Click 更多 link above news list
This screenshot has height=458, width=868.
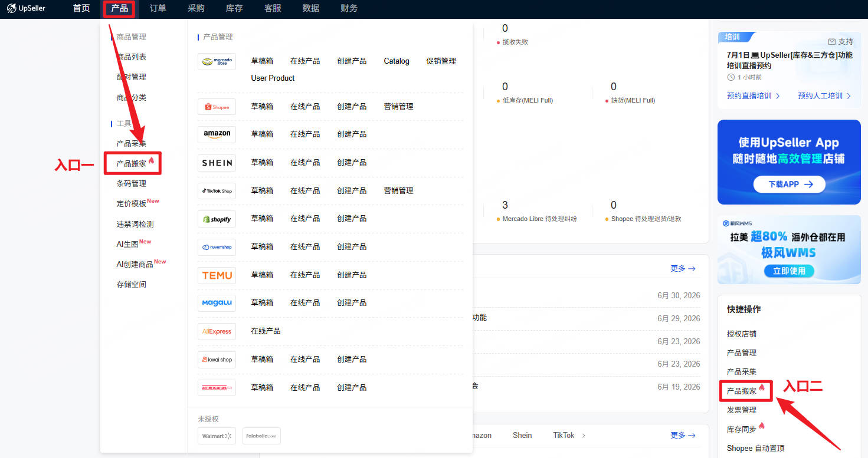click(683, 268)
